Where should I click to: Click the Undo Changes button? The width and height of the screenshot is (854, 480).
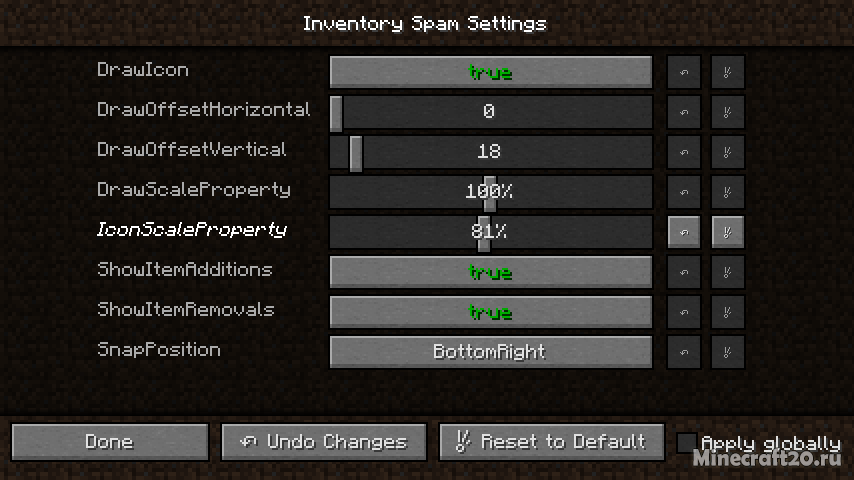(x=324, y=442)
